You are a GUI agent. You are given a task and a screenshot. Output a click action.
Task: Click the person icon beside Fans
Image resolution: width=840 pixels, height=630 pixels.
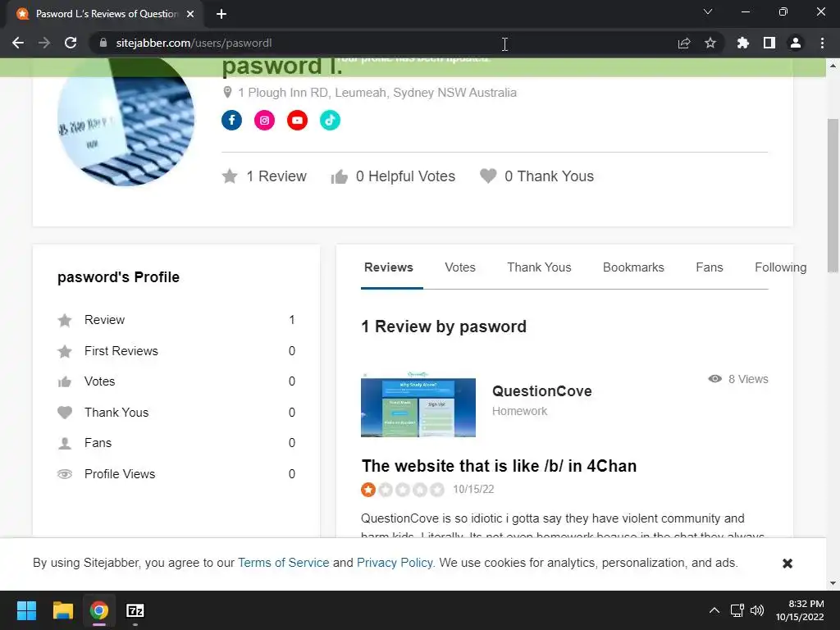click(x=65, y=443)
